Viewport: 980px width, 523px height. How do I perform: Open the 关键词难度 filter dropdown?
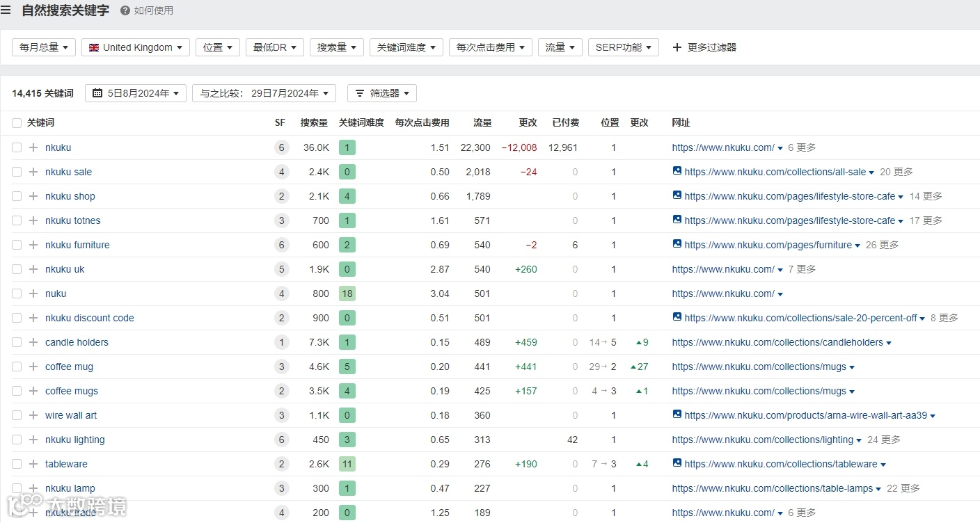tap(406, 47)
